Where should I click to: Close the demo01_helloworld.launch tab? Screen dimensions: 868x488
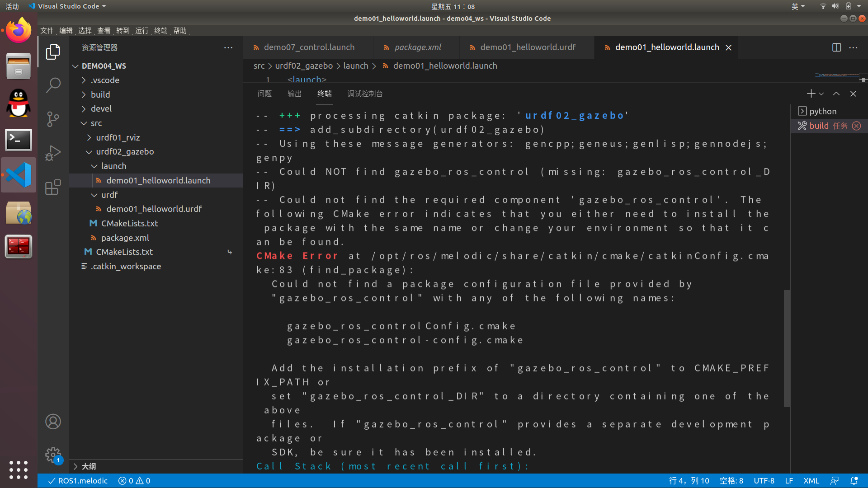coord(728,47)
